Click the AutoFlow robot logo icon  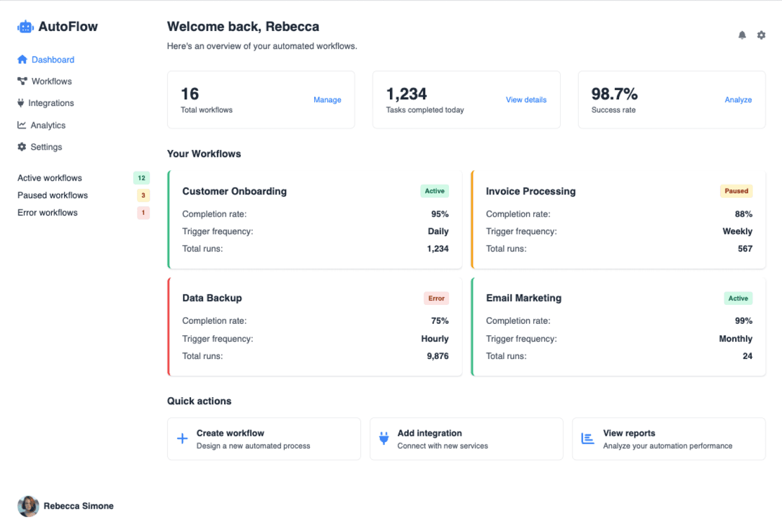point(25,26)
